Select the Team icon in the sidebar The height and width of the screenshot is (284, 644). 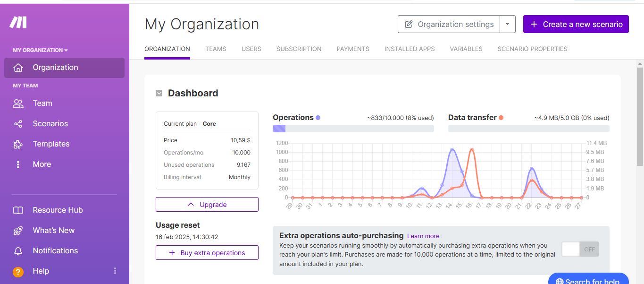[18, 103]
